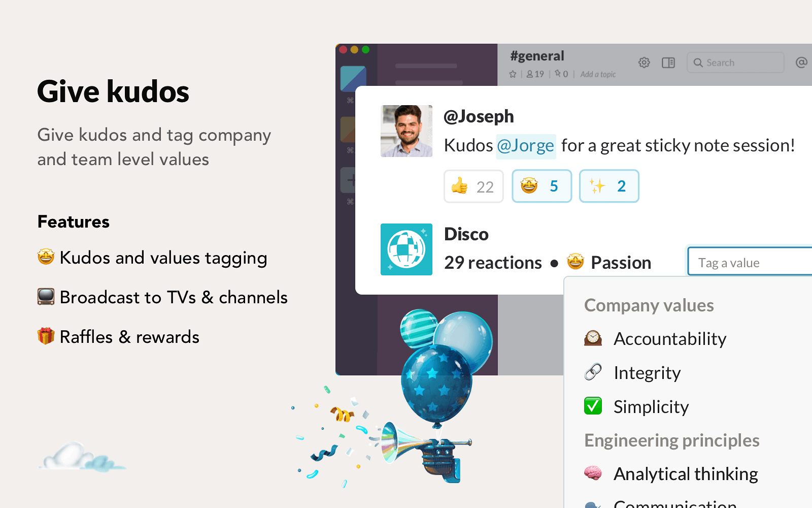Click the @Jorge mention link

coord(526,146)
